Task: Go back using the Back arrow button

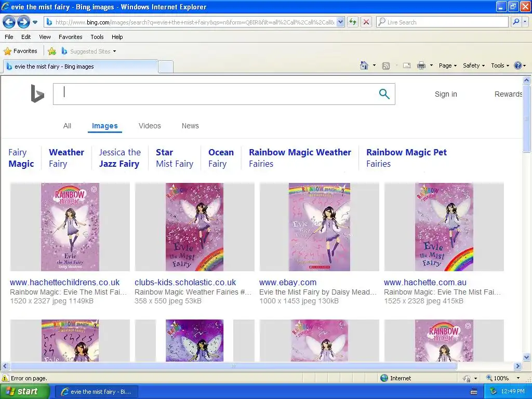Action: [x=9, y=22]
